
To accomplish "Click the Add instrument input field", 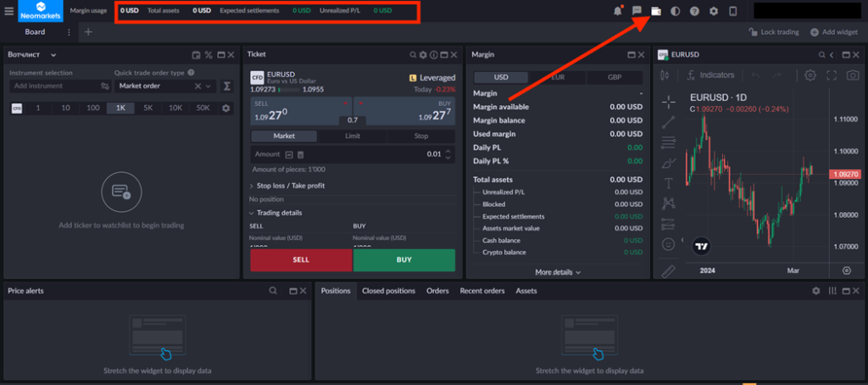I will (x=53, y=86).
